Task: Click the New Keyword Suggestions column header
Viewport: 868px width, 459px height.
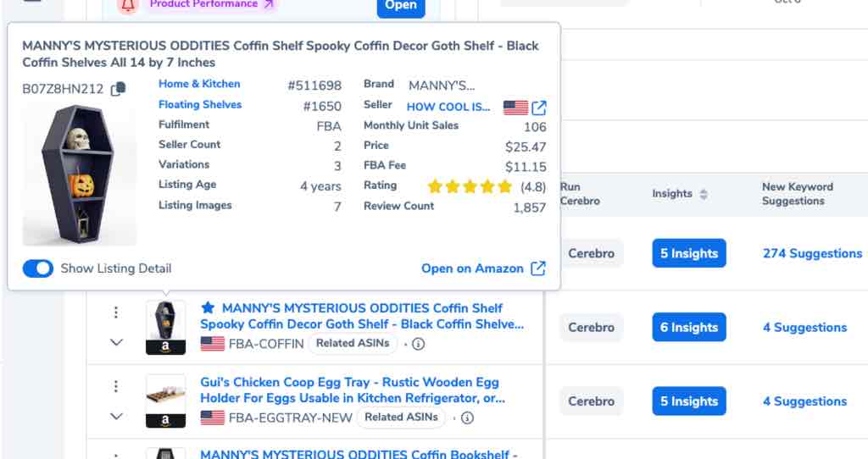Action: (x=797, y=194)
